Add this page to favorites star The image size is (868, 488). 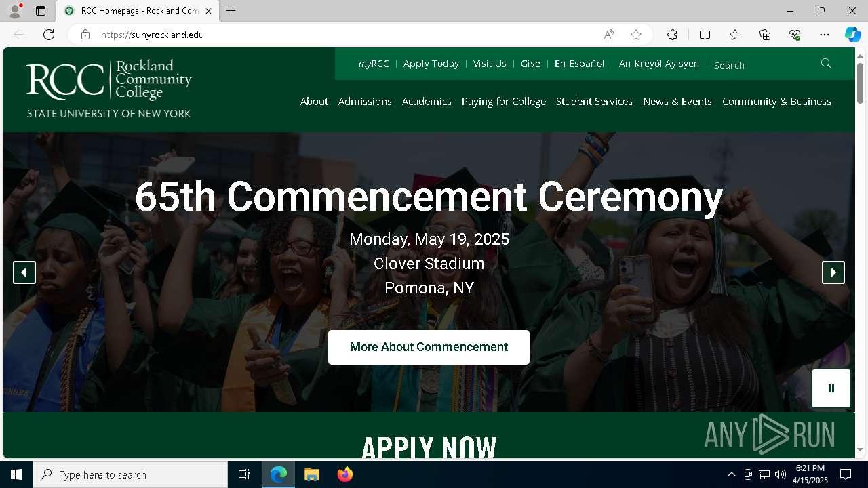636,35
